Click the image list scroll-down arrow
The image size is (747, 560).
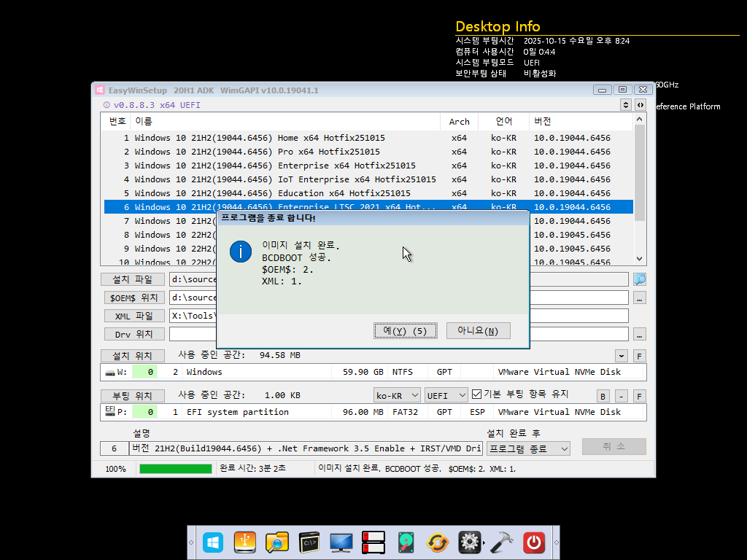[639, 259]
